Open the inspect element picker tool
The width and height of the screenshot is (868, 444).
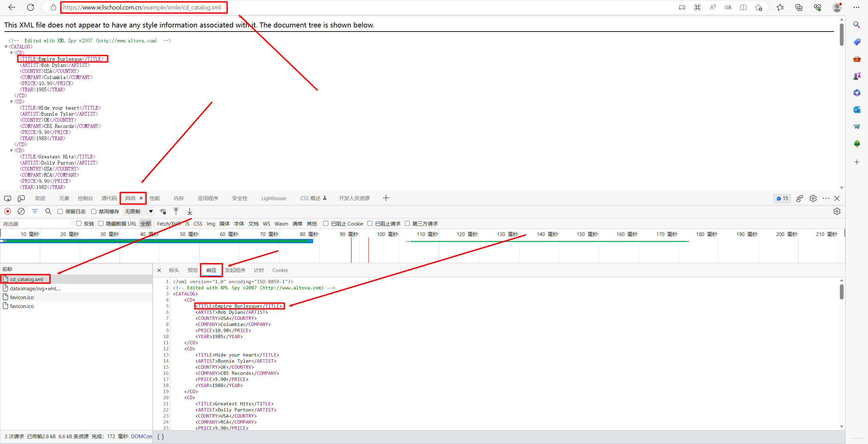7,198
